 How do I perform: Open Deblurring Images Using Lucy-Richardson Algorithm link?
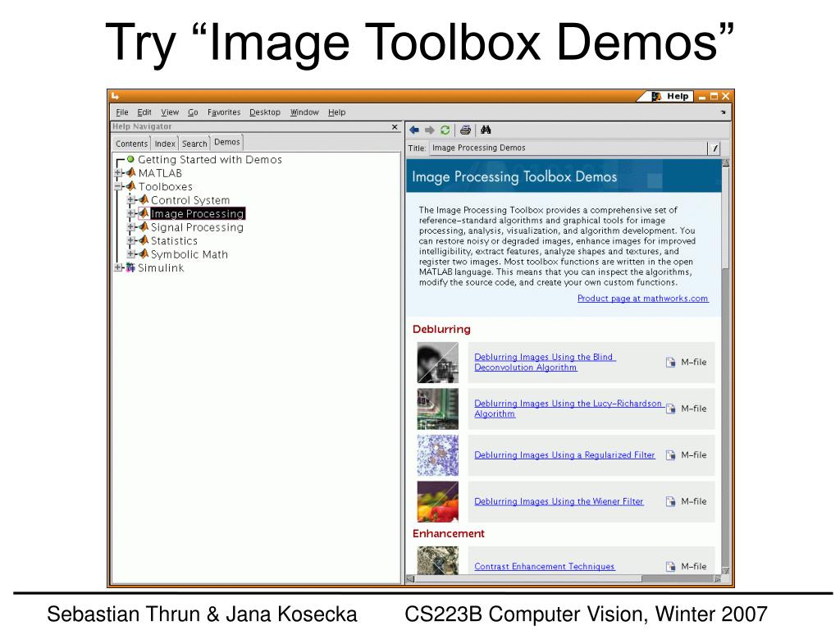[x=568, y=409]
